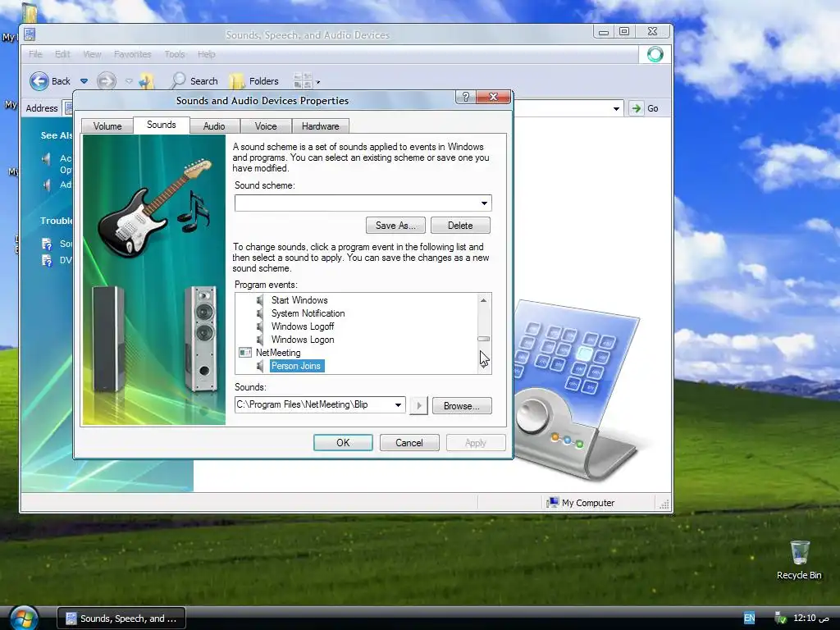
Task: Select the System Notification event
Action: pos(308,313)
